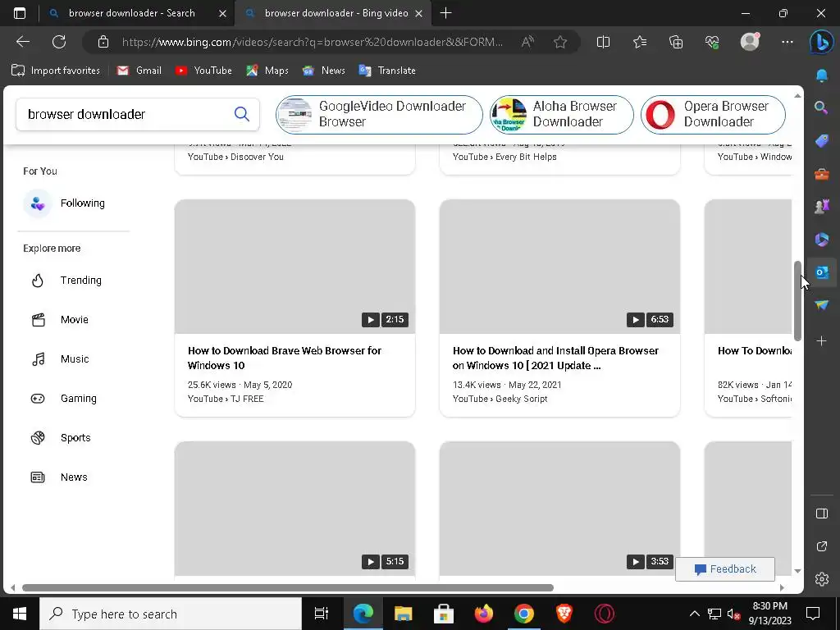Add a new app to sidebar
The image size is (840, 630).
click(x=822, y=340)
